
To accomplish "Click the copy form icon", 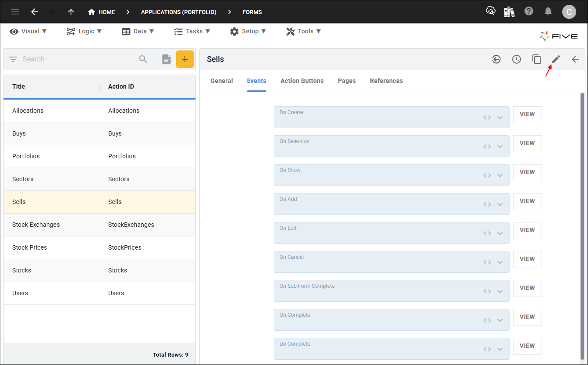I will 536,59.
